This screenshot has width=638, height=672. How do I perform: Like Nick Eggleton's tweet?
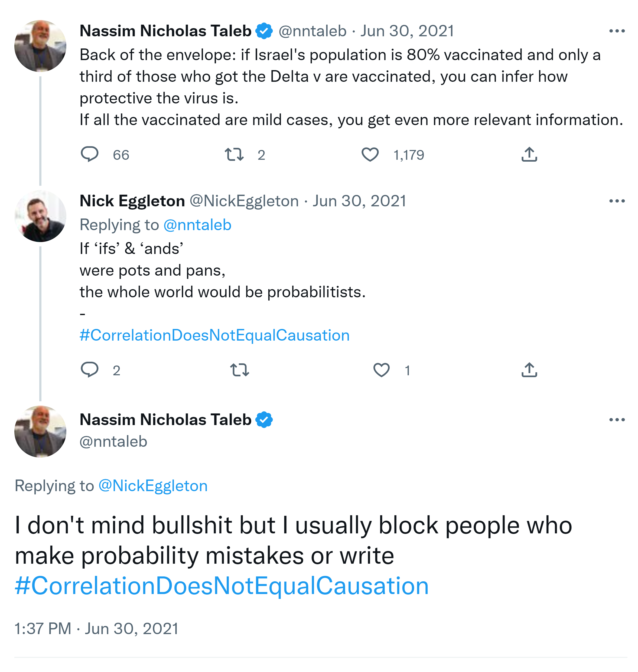[381, 370]
